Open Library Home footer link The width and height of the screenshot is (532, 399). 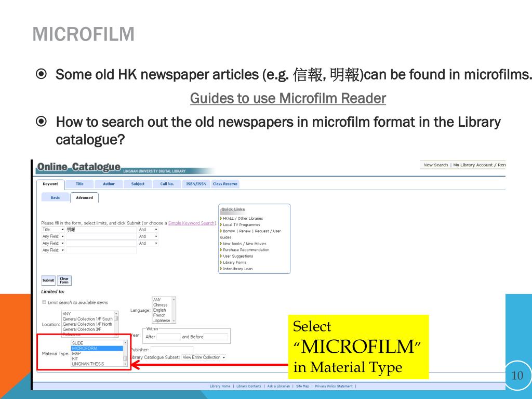[x=220, y=386]
